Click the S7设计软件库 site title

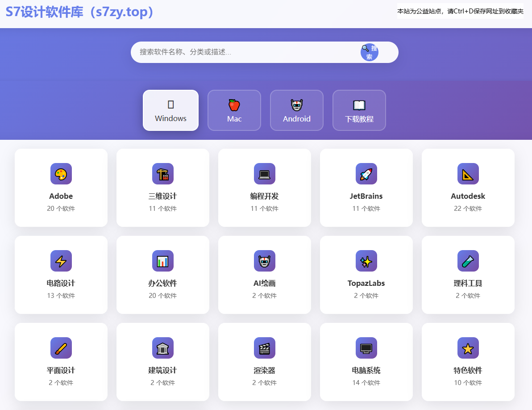click(80, 12)
